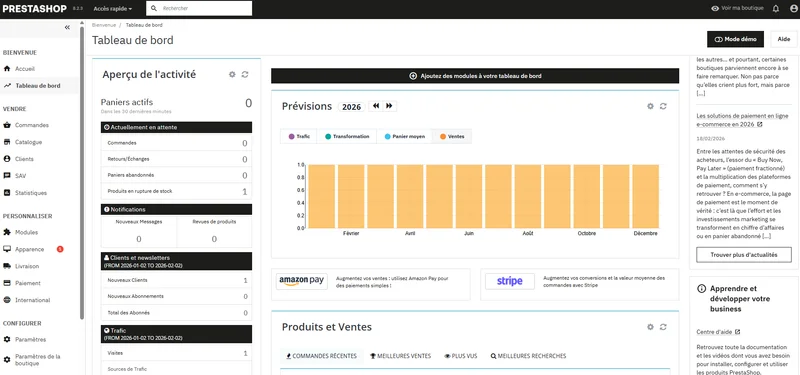
Task: Refresh the Produits et Ventes panel
Action: coord(663,327)
